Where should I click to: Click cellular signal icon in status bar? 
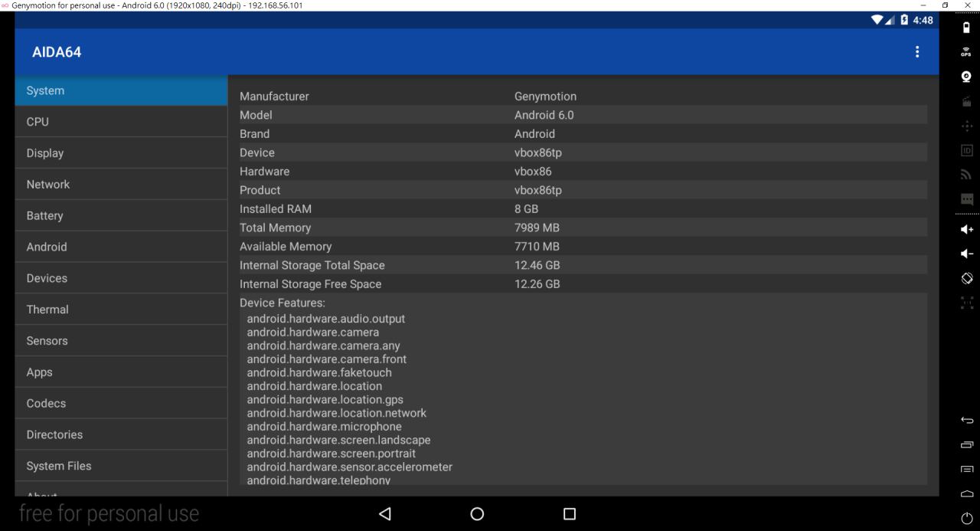890,20
